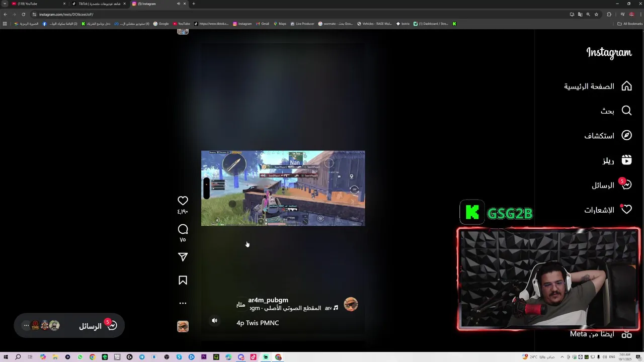The height and width of the screenshot is (362, 644).
Task: Open ar4m_pubgm profile link
Action: coord(268,300)
